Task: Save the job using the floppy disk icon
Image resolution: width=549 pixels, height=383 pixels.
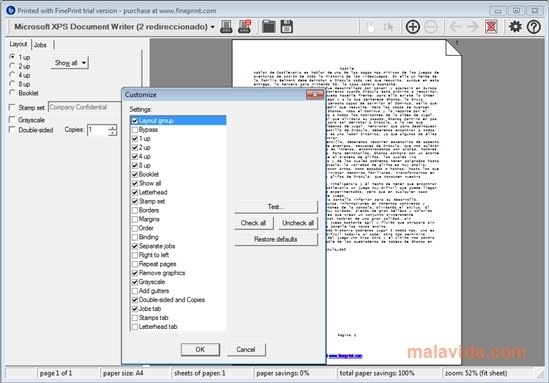Action: coord(287,27)
